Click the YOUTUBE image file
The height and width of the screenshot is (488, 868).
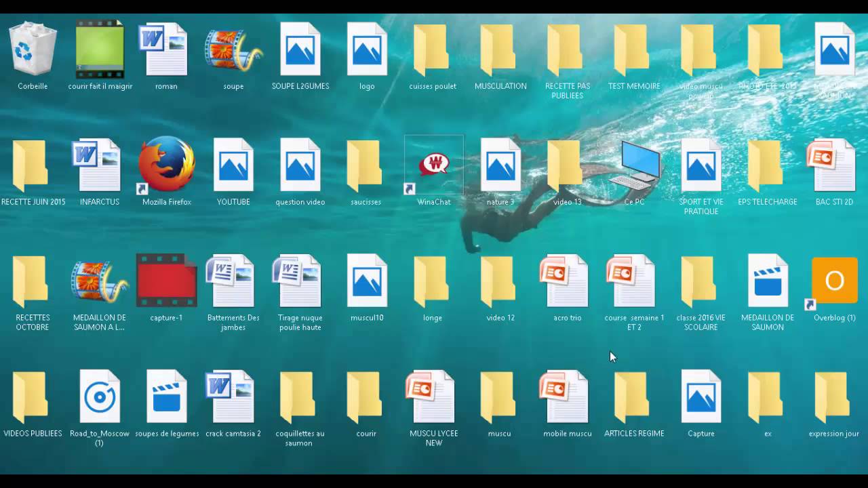pos(233,166)
